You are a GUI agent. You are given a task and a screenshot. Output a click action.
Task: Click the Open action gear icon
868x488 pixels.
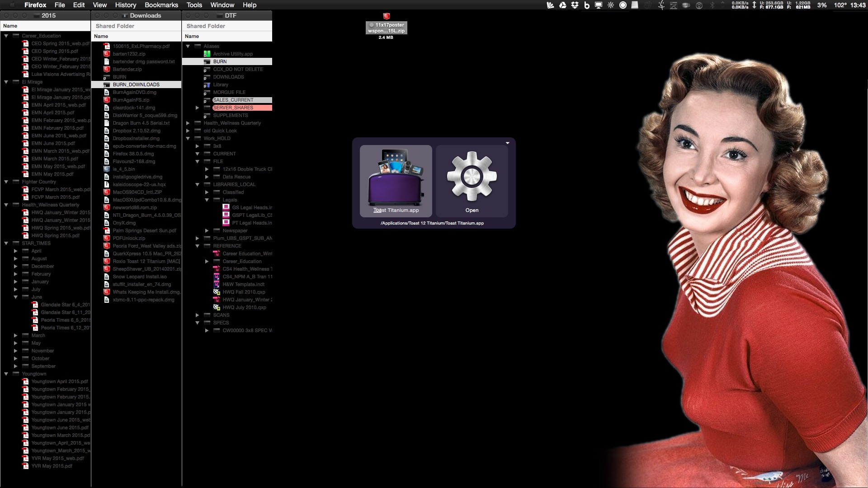tap(472, 177)
